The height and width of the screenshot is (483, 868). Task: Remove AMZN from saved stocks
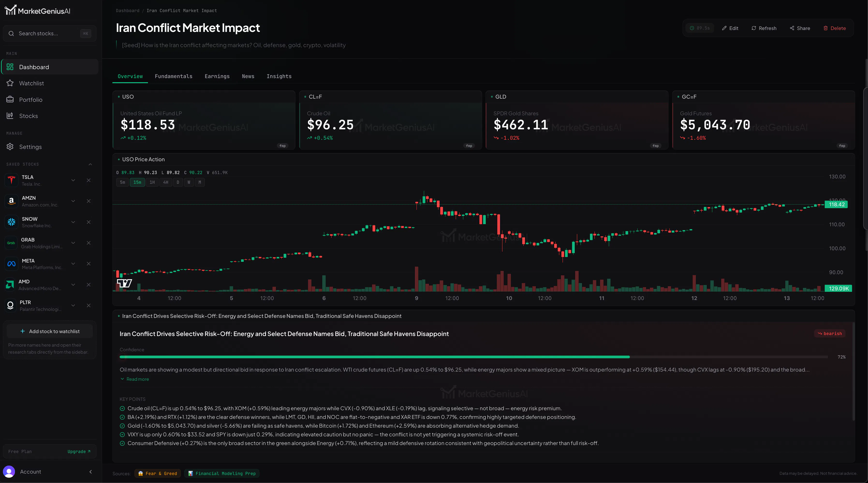click(89, 201)
